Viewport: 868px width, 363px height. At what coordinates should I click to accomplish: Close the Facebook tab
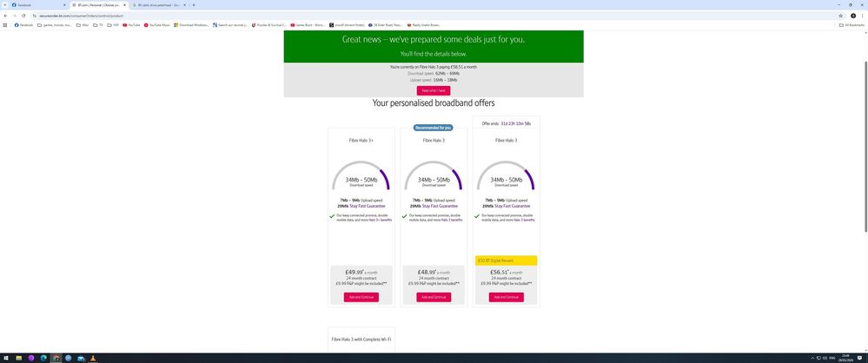(x=64, y=5)
